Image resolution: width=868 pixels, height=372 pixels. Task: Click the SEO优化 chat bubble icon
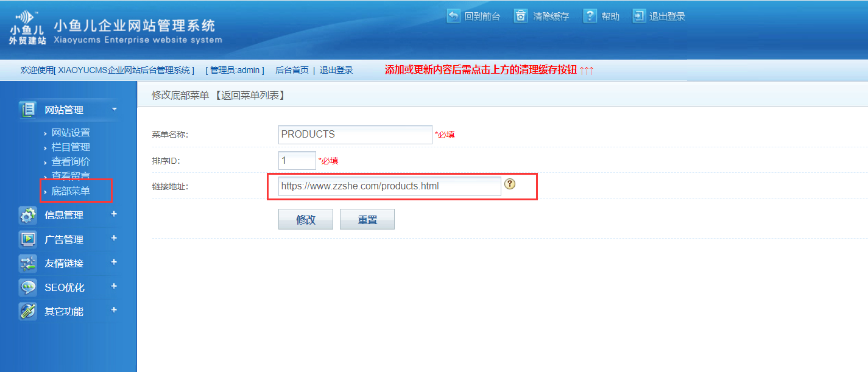point(29,287)
